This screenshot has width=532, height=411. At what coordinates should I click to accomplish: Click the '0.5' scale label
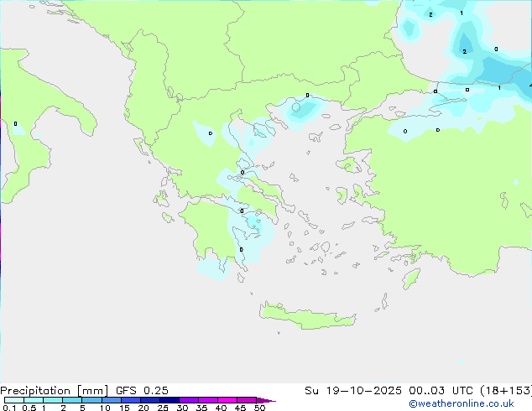coord(29,408)
